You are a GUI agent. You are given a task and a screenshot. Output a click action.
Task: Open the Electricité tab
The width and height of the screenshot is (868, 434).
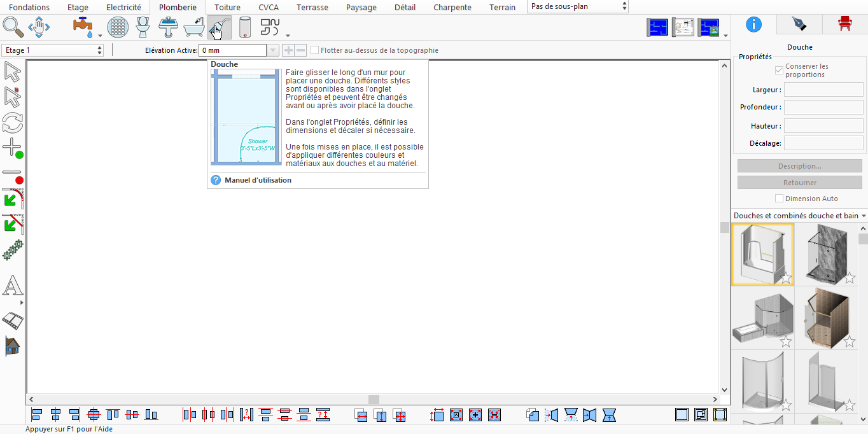pyautogui.click(x=123, y=8)
